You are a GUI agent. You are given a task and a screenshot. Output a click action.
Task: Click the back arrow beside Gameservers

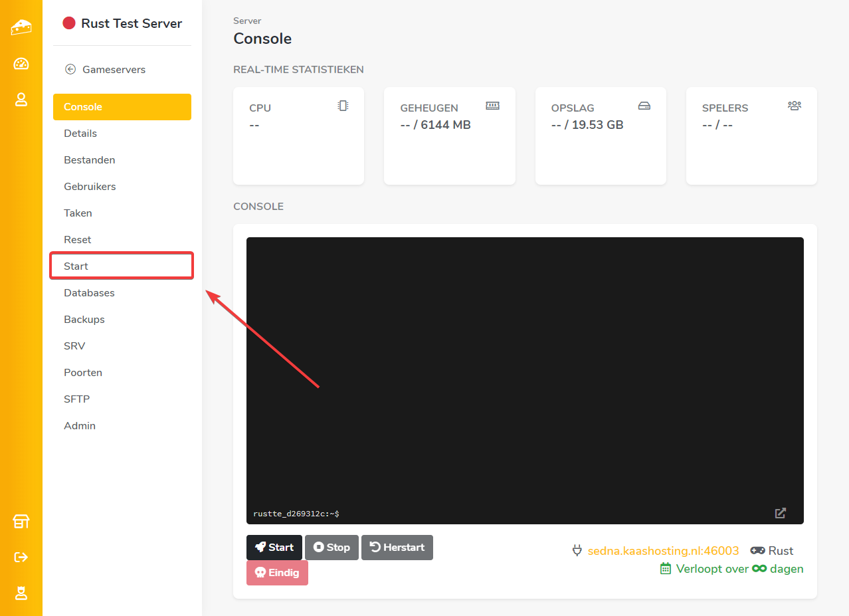[70, 69]
